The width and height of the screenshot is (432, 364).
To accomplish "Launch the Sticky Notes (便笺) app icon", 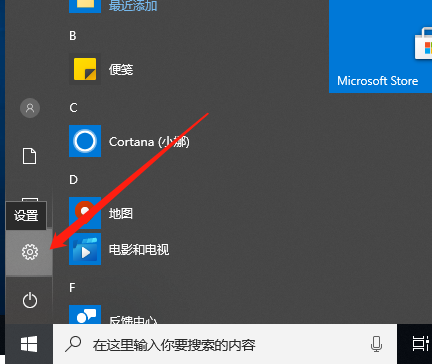I will tap(85, 69).
